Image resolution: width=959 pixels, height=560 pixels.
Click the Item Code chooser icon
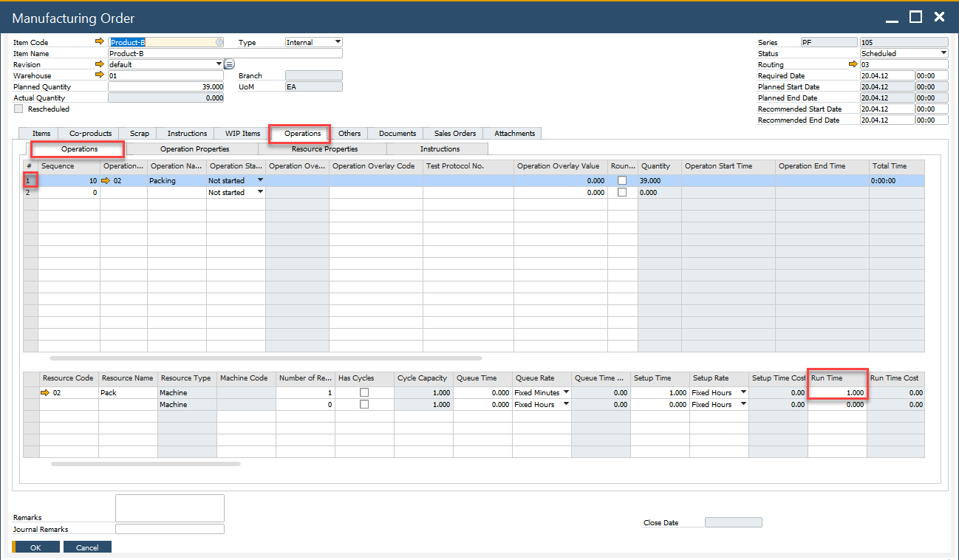(x=219, y=42)
